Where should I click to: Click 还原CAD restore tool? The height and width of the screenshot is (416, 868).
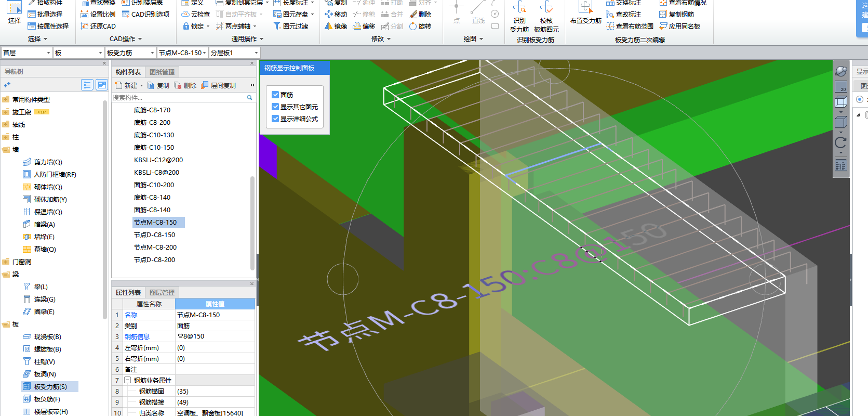coord(98,26)
